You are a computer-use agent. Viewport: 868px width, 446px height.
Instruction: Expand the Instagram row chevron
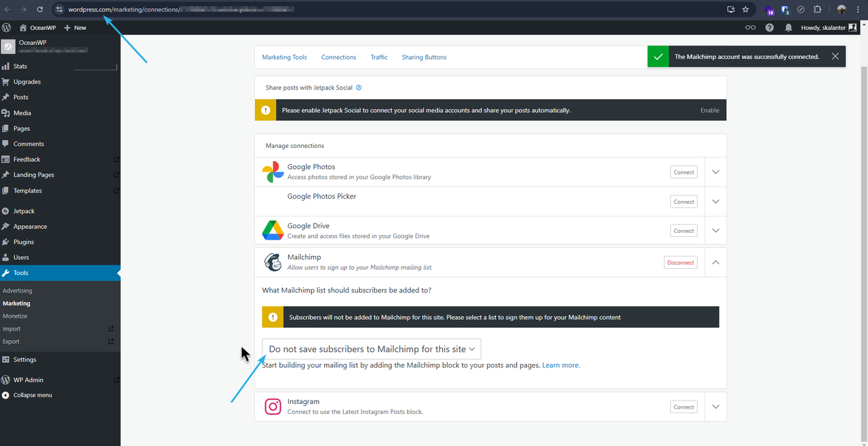coord(715,407)
